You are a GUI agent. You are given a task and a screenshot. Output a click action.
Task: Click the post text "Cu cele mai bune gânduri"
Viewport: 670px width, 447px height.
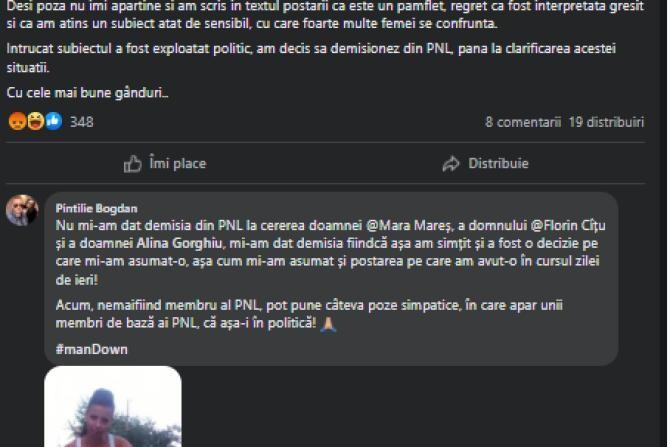(x=87, y=93)
